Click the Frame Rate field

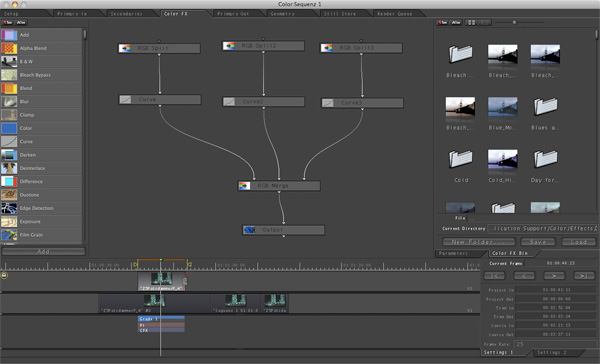point(555,344)
